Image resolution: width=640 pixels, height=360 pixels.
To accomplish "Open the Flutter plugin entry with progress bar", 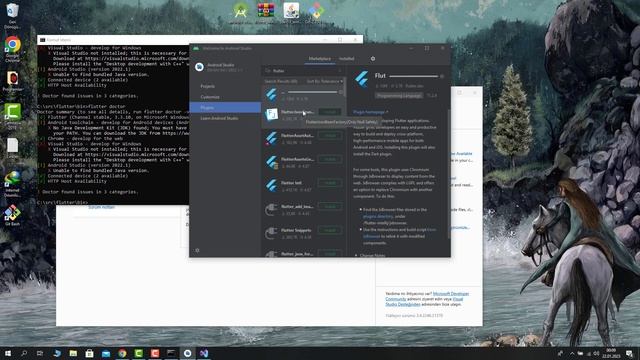I will pos(304,95).
